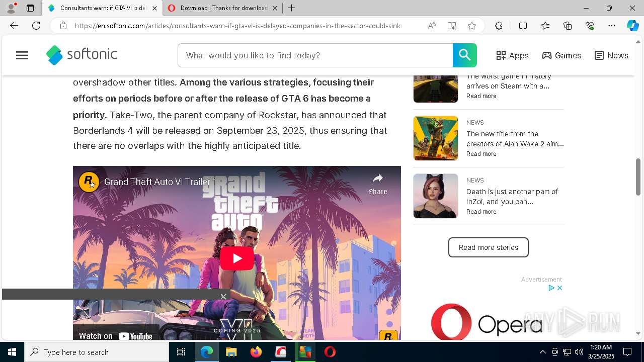Image resolution: width=644 pixels, height=362 pixels.
Task: Open the Favorites list icon
Action: click(545, 26)
